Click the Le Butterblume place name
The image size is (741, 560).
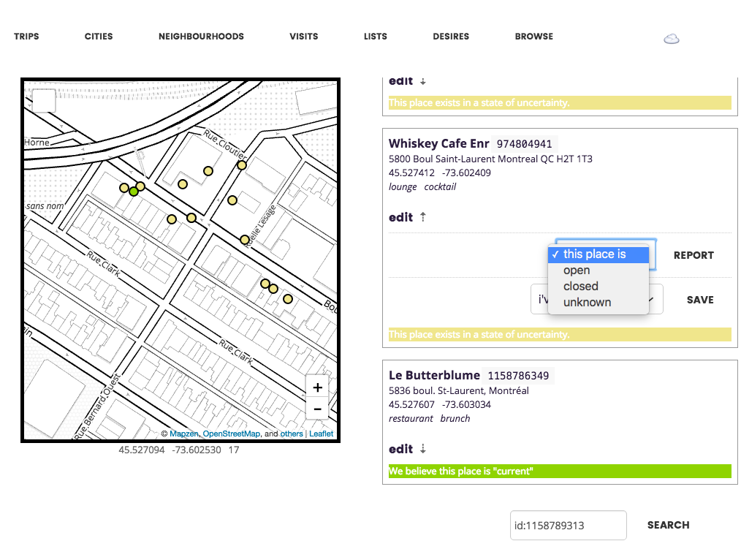tap(434, 375)
